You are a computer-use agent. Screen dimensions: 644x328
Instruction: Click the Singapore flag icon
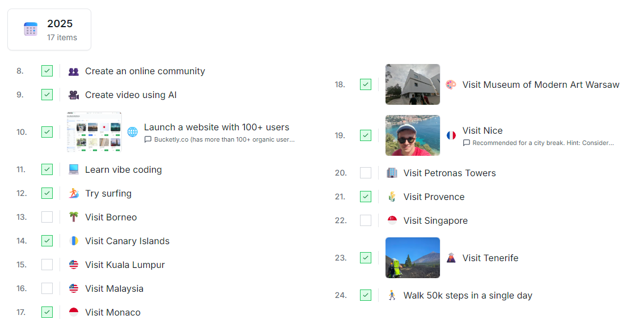392,220
